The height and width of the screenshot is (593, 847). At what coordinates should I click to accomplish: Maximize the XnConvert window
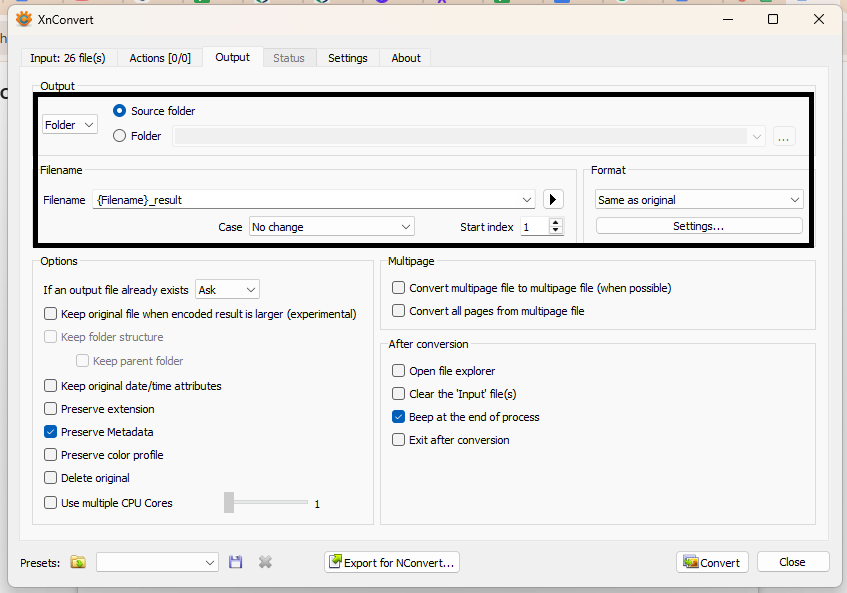(773, 19)
